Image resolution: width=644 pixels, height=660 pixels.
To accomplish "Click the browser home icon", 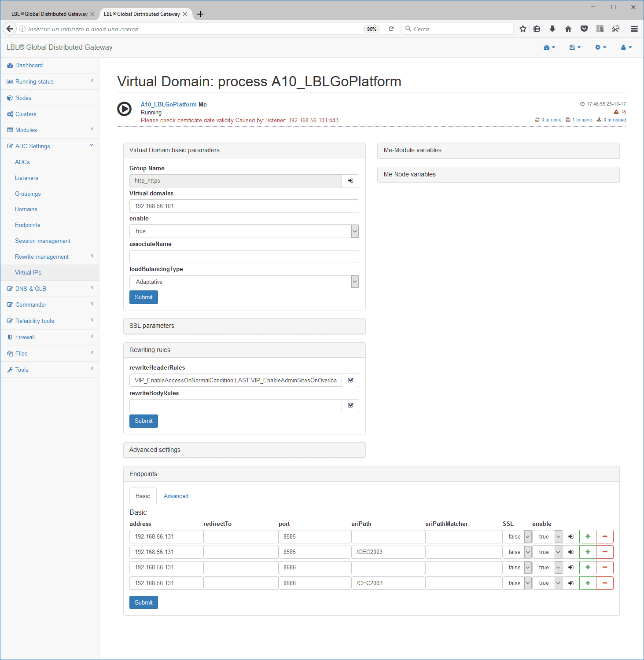I will [568, 29].
